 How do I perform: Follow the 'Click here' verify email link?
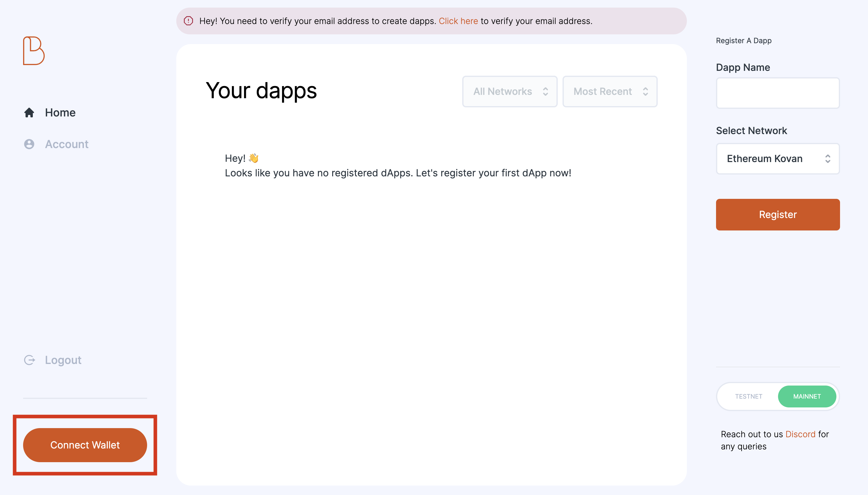coord(458,21)
